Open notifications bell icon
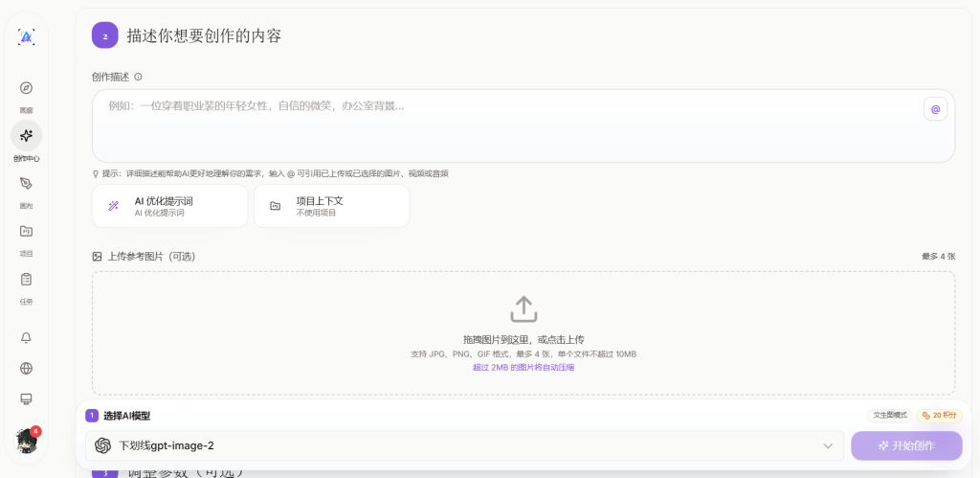Screen dimensions: 980x478 26,338
